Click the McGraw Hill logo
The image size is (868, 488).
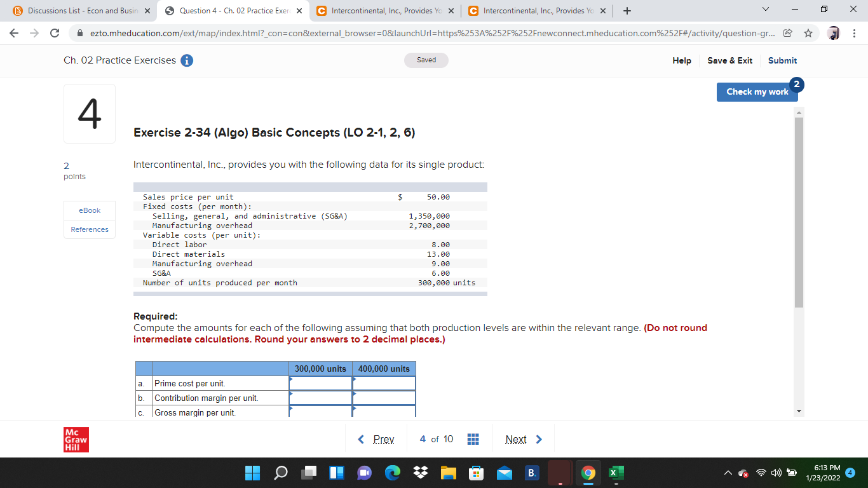point(75,438)
